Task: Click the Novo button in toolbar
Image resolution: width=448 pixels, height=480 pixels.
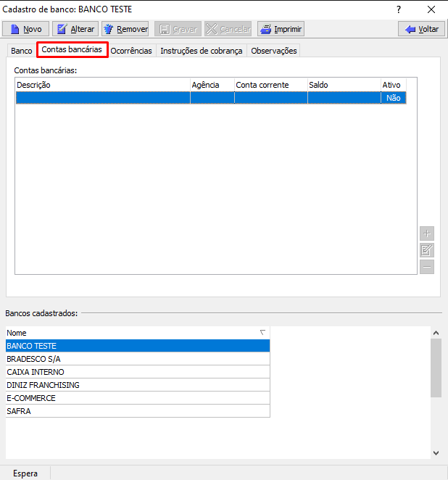Action: 25,29
